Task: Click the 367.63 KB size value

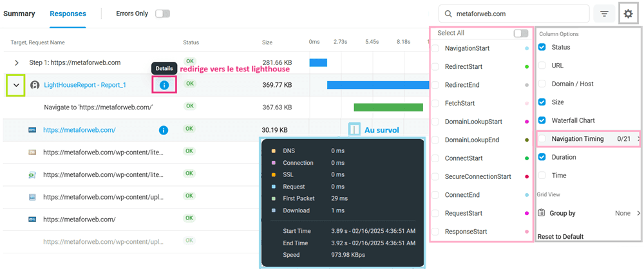Action: tap(277, 107)
